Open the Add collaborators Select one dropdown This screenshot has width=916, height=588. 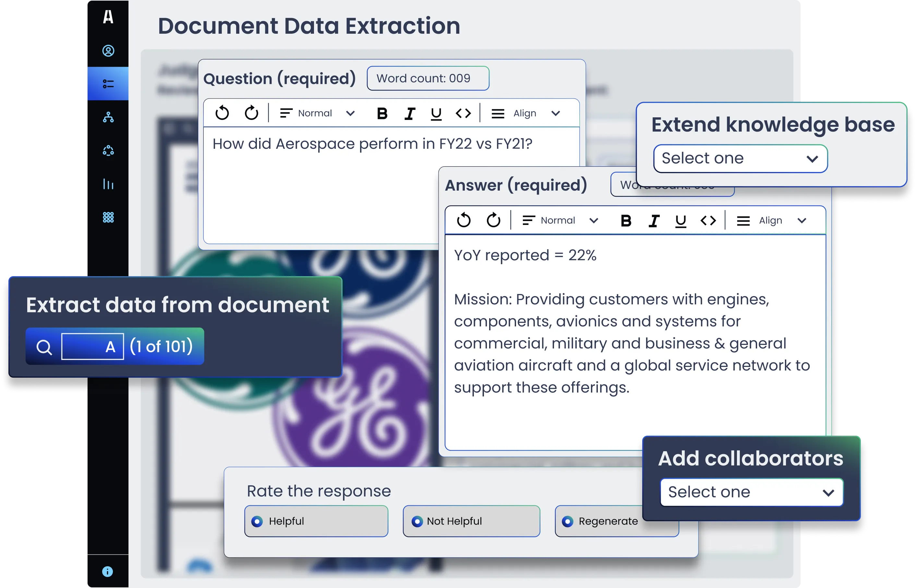[x=751, y=492]
